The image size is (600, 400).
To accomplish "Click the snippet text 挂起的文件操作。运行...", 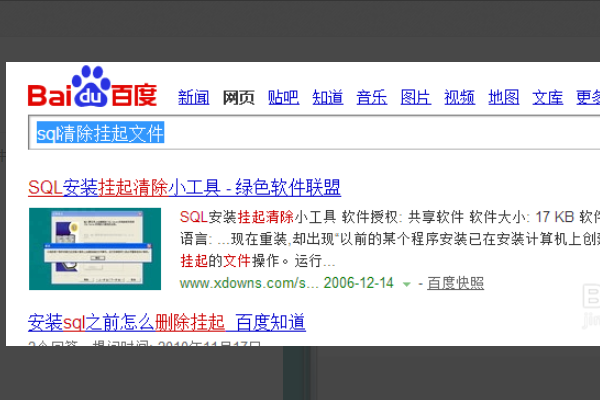I will pos(251,261).
